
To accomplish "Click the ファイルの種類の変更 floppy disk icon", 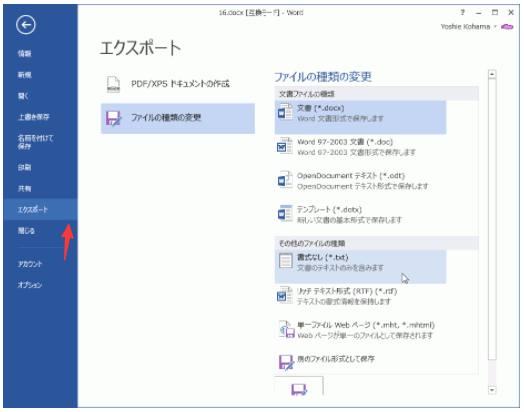I will pos(114,119).
